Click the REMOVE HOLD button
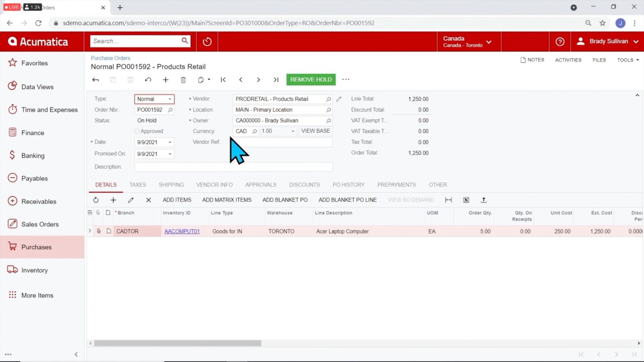 pyautogui.click(x=311, y=79)
